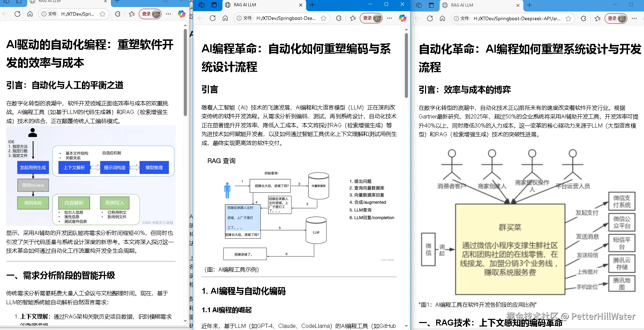Open Copilot in the left browser window
The image size is (644, 330).
[181, 14]
